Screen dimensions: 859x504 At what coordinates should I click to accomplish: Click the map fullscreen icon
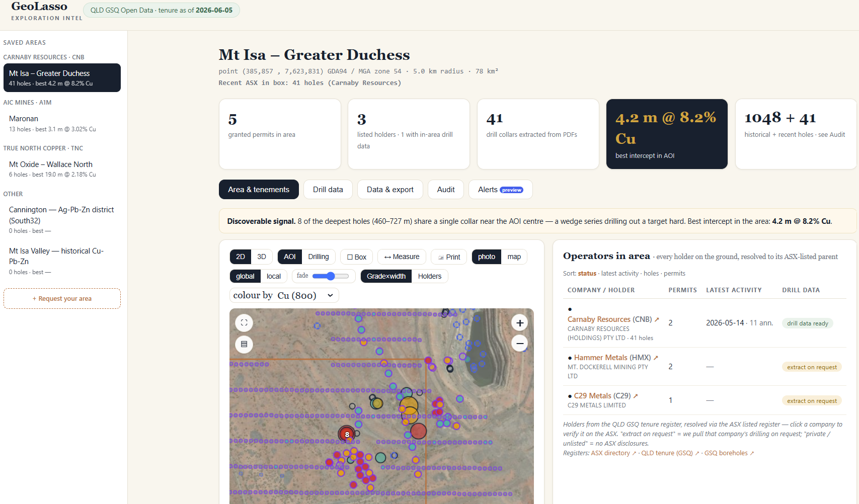(244, 323)
